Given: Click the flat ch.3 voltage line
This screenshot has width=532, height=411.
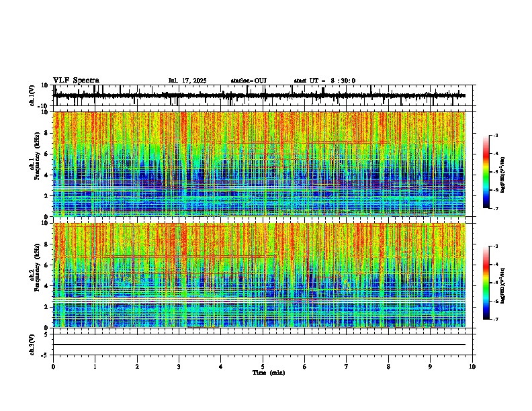Looking at the screenshot, I should pos(259,345).
